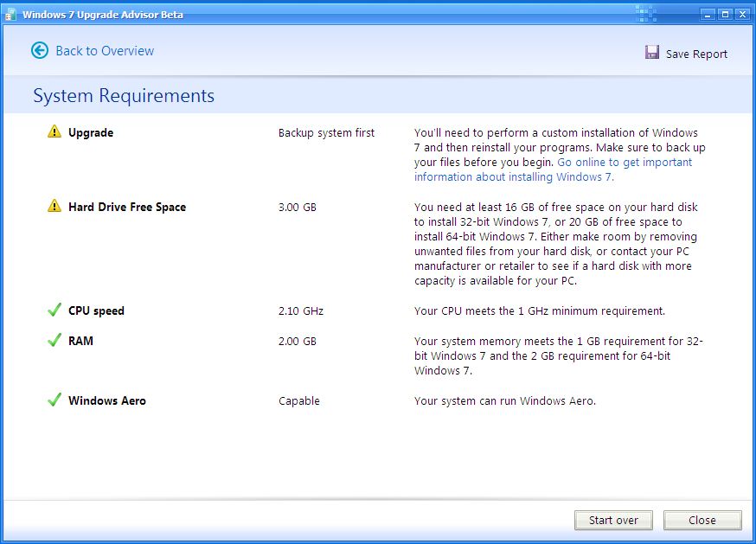Screen dimensions: 756x544
Task: Click the 'Capable' Aero status value
Action: pyautogui.click(x=299, y=400)
